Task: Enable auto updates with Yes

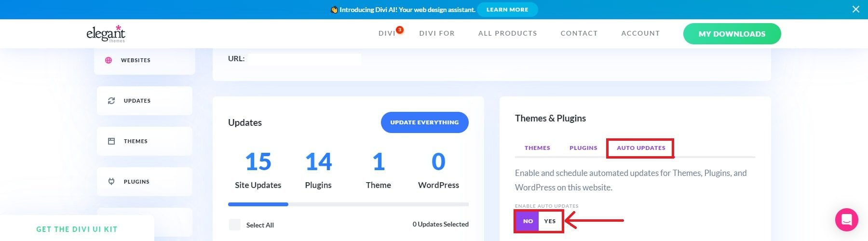Action: click(x=550, y=221)
